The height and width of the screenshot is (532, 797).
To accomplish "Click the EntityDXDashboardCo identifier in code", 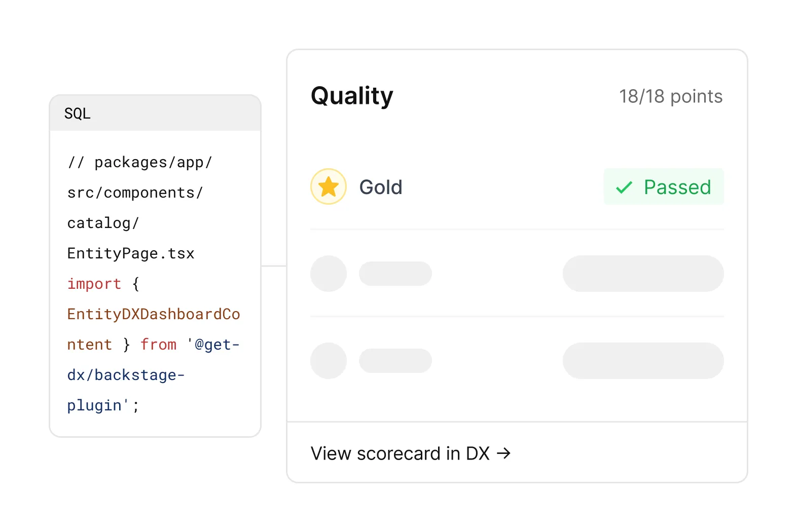I will pos(154,314).
